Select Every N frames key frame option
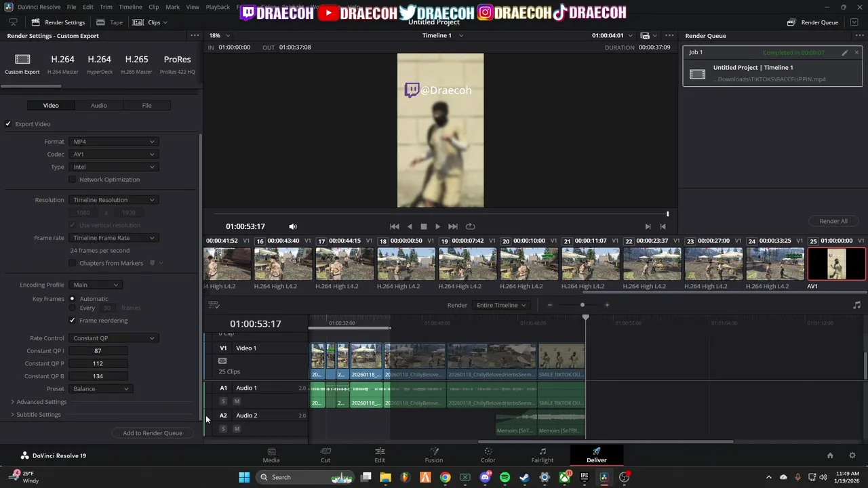Viewport: 868px width, 488px height. [x=72, y=308]
